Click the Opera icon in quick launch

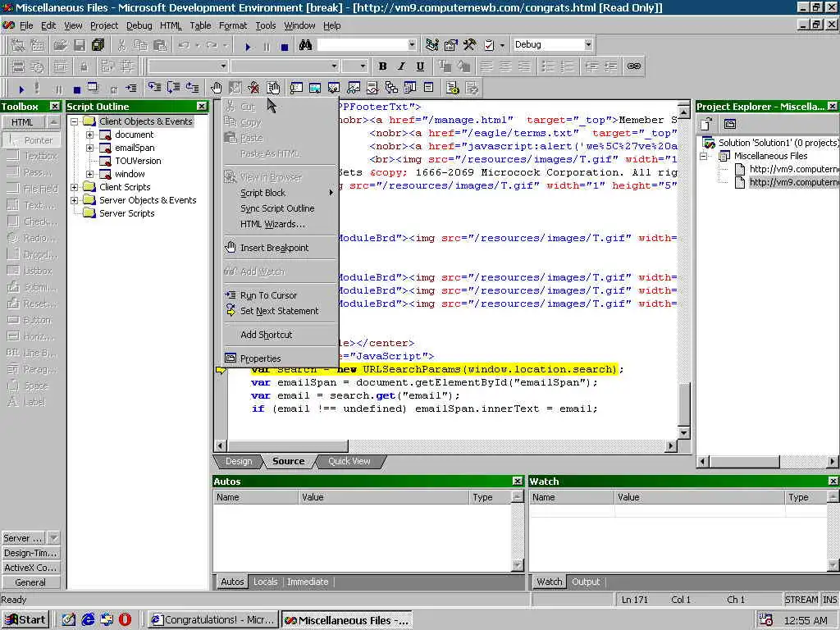pos(125,620)
